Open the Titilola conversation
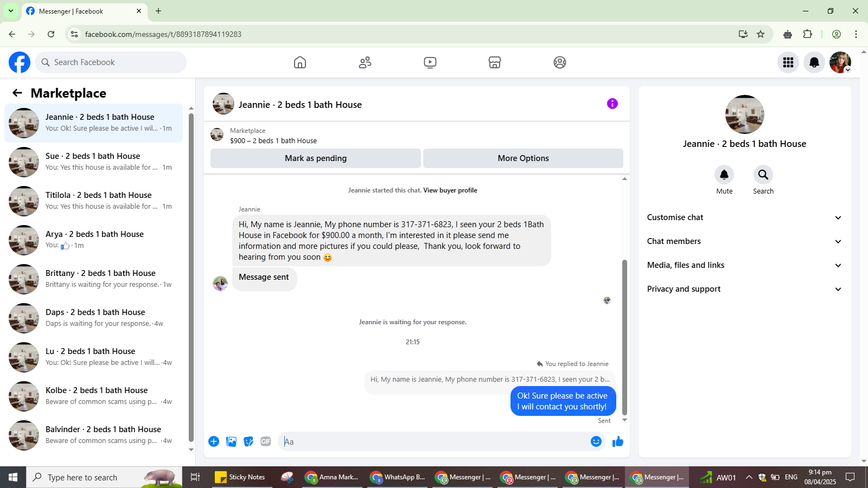This screenshot has height=488, width=868. [93, 201]
